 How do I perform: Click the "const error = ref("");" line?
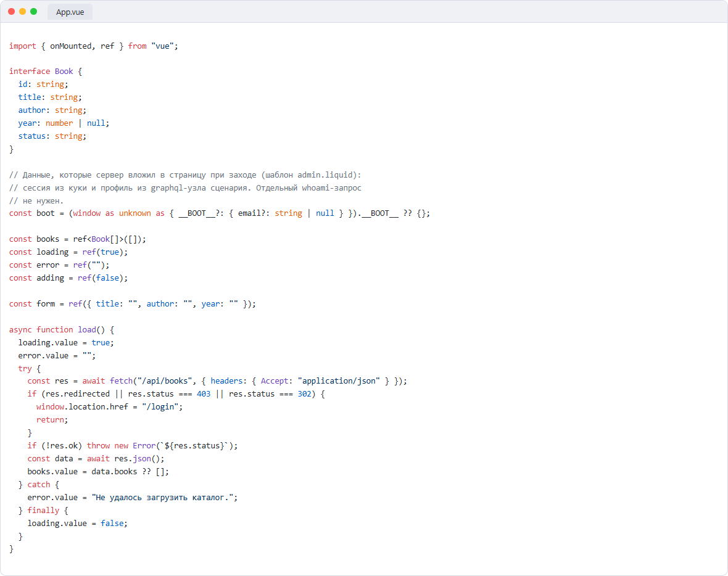click(x=59, y=265)
